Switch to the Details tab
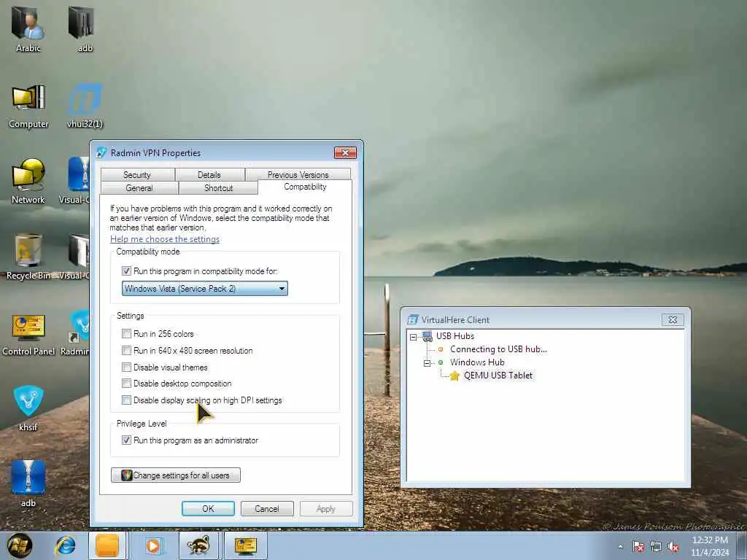The height and width of the screenshot is (560, 747). coord(209,175)
